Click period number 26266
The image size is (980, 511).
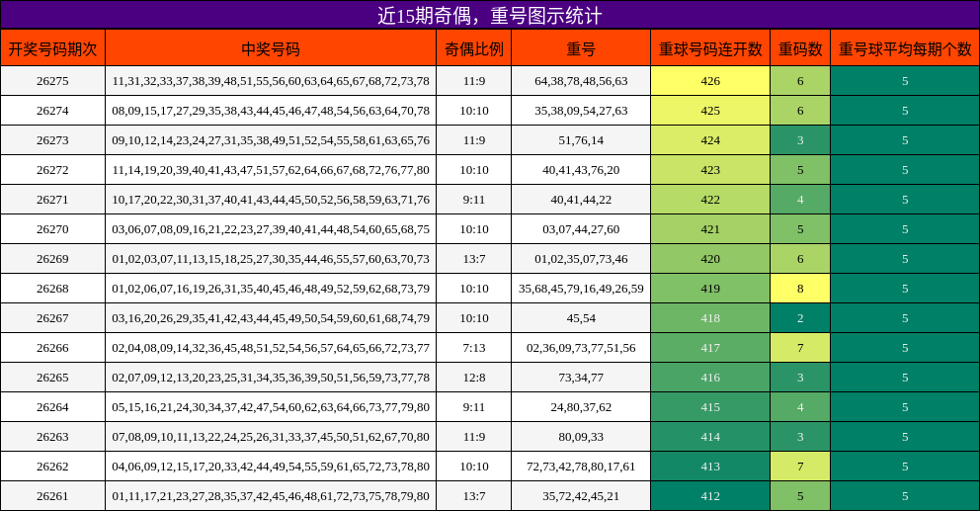click(x=52, y=348)
